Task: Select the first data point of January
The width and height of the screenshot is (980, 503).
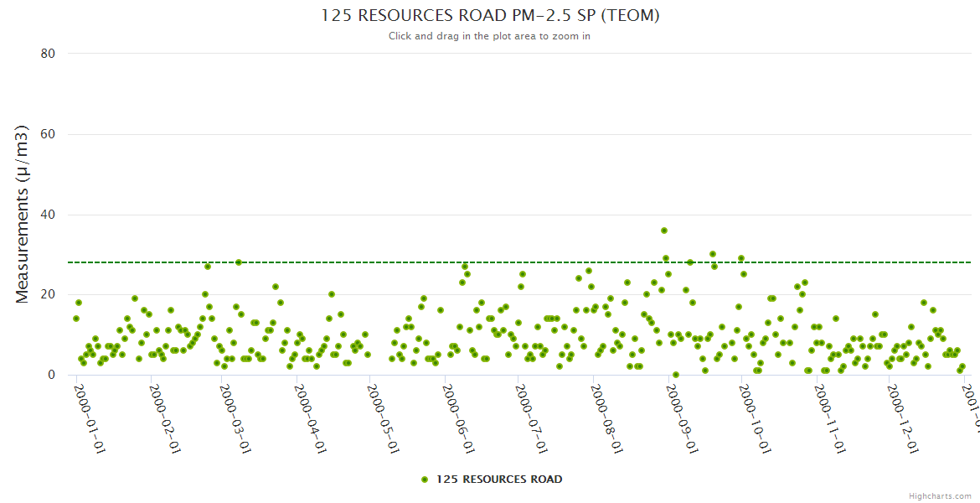Action: (76, 319)
